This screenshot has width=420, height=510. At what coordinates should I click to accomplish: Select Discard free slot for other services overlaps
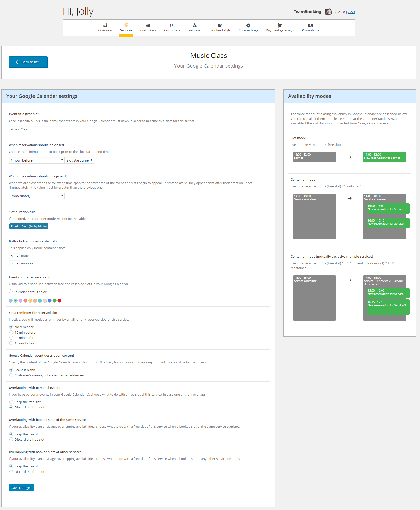click(11, 472)
